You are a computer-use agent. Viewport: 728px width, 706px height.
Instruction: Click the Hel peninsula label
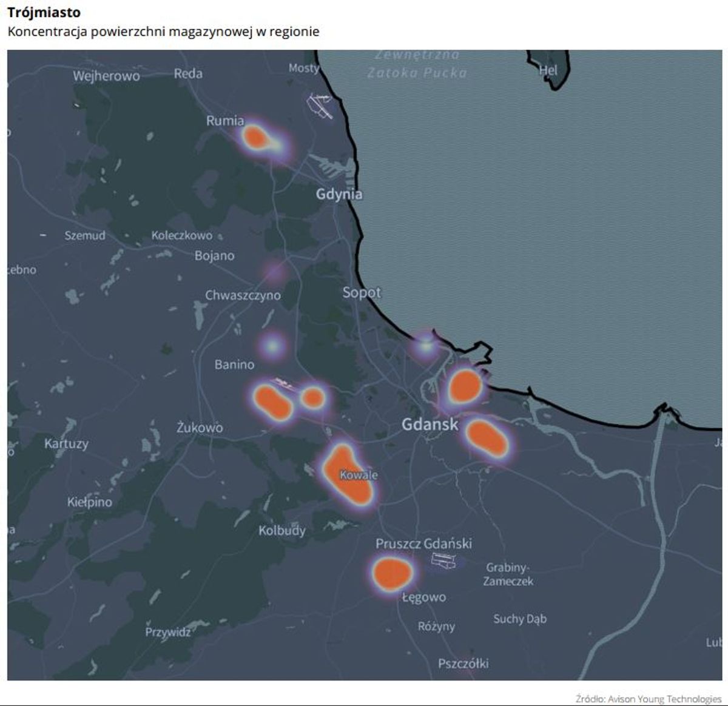pos(548,70)
